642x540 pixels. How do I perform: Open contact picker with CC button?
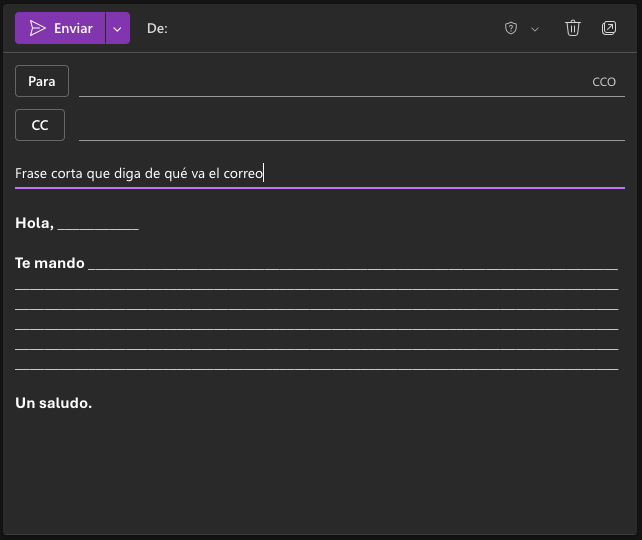tap(40, 125)
